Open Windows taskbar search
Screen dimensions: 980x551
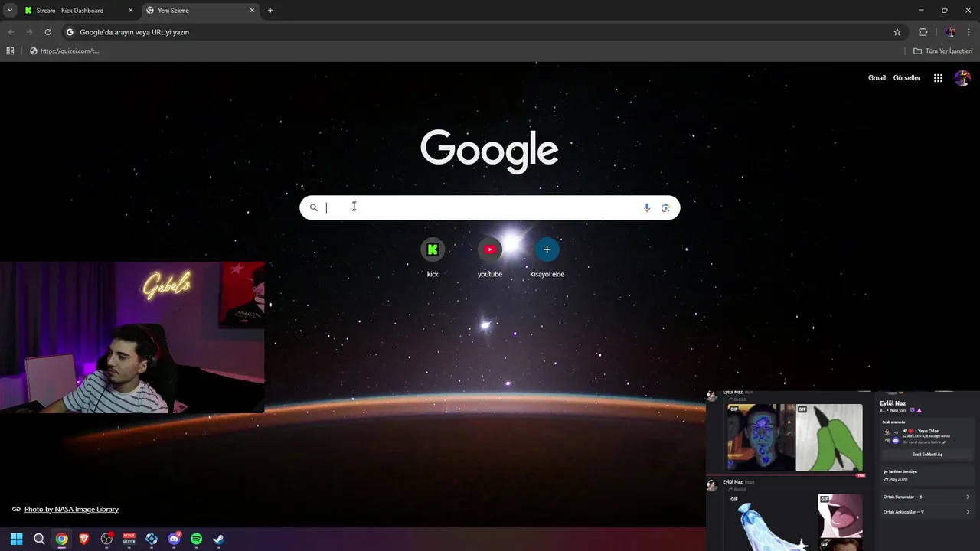pos(39,539)
